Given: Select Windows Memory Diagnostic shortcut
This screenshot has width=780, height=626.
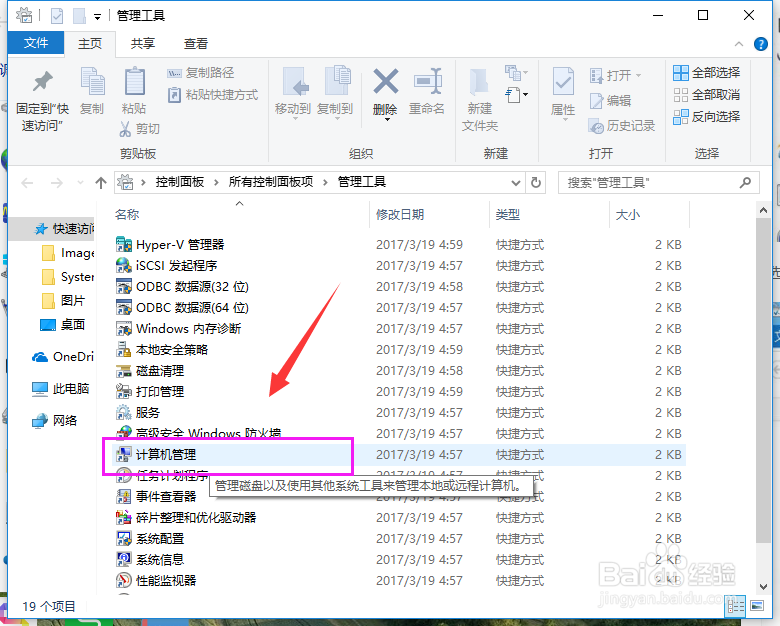Looking at the screenshot, I should (x=179, y=328).
